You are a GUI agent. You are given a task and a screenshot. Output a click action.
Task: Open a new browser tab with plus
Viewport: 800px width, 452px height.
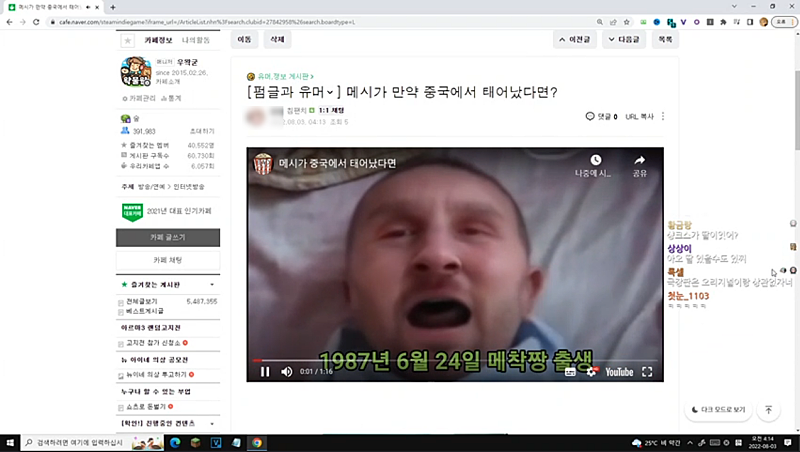(x=113, y=7)
